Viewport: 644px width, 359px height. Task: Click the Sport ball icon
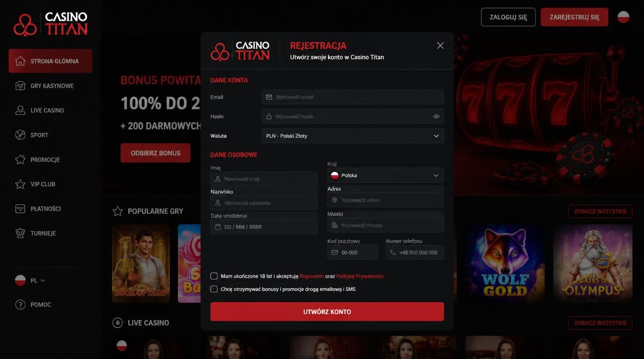point(20,135)
